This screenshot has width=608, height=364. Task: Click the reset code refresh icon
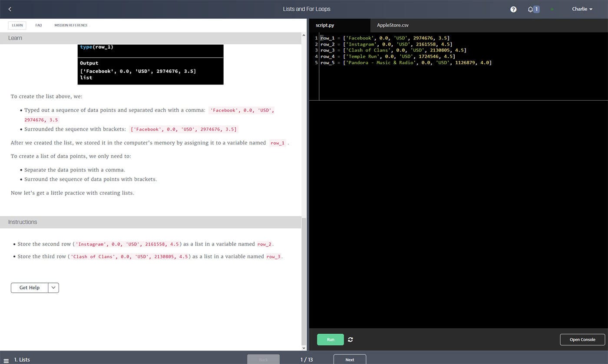[350, 339]
